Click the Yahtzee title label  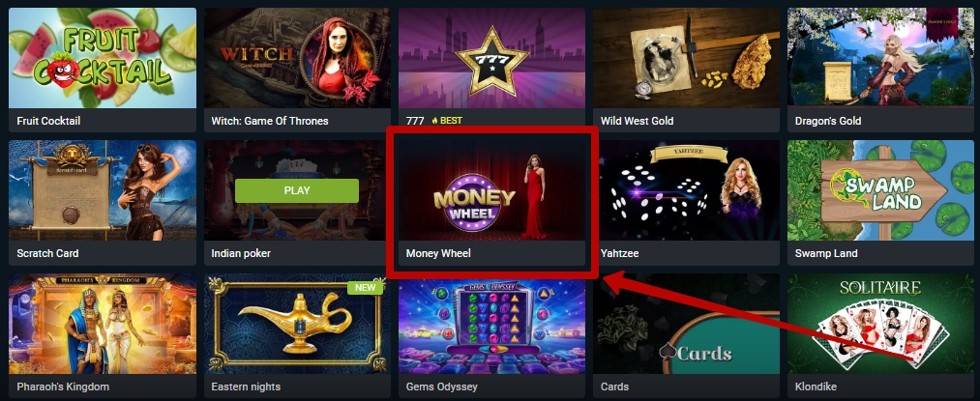point(619,253)
